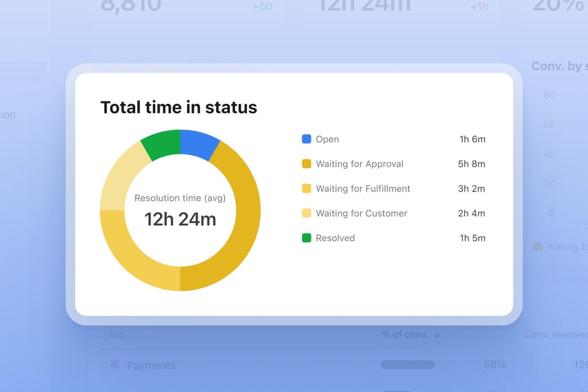Toggle the background chart's Waiting legend checkbox
This screenshot has width=588, height=392.
pyautogui.click(x=537, y=247)
